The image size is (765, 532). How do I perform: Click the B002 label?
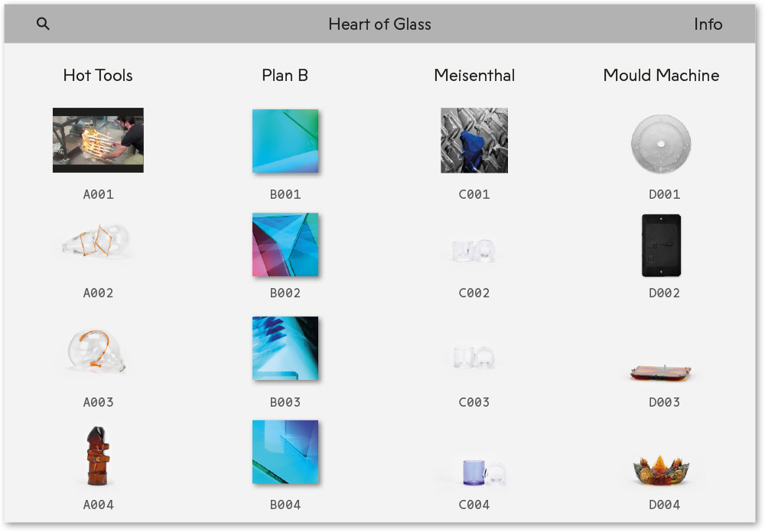(x=285, y=293)
